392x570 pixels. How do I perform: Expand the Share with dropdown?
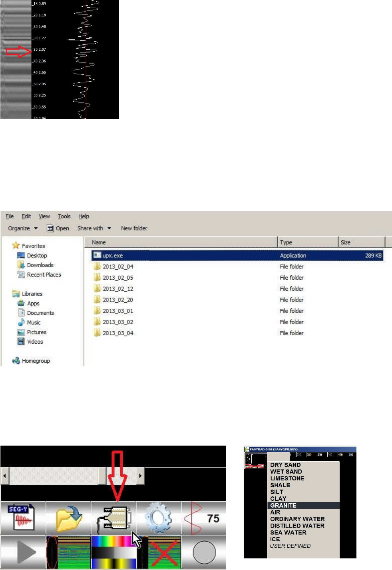coord(94,228)
